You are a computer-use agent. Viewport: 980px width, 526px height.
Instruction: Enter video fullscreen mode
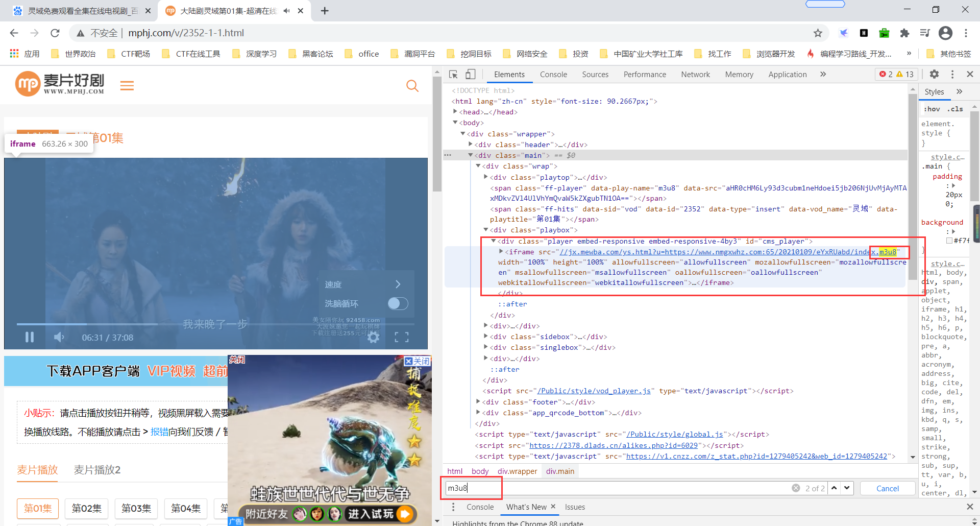(402, 337)
